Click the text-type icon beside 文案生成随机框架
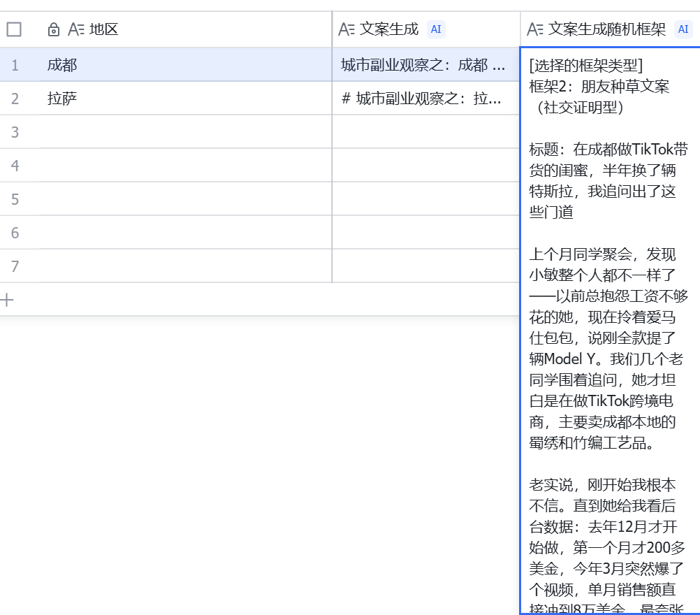 click(x=535, y=29)
